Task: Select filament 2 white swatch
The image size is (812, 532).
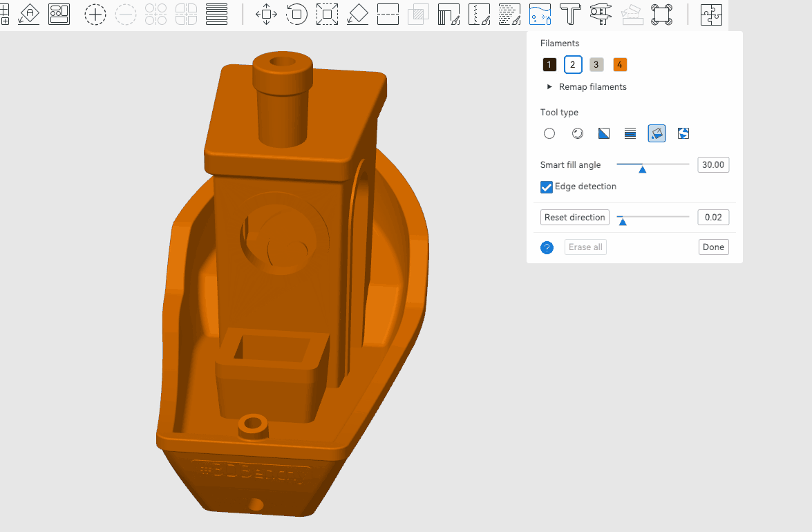Action: [x=573, y=65]
